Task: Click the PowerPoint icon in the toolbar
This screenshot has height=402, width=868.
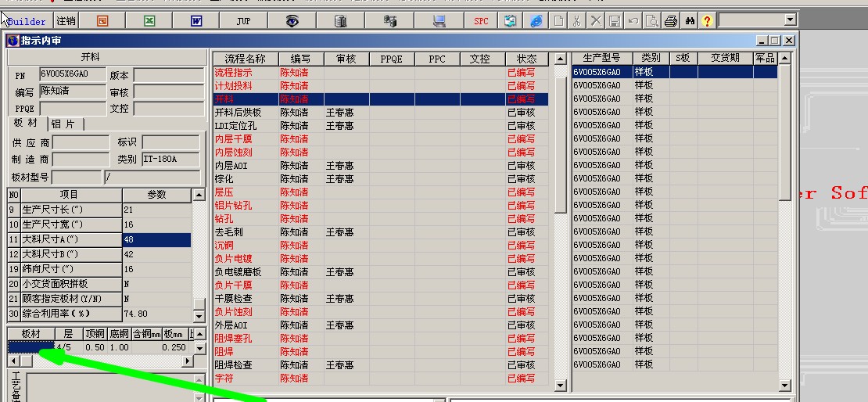Action: [x=102, y=21]
